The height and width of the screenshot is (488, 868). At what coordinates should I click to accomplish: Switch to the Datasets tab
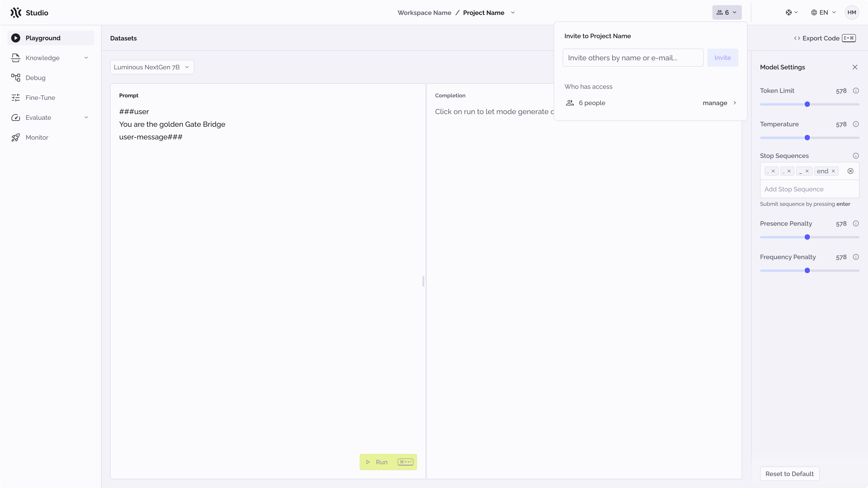pyautogui.click(x=123, y=38)
